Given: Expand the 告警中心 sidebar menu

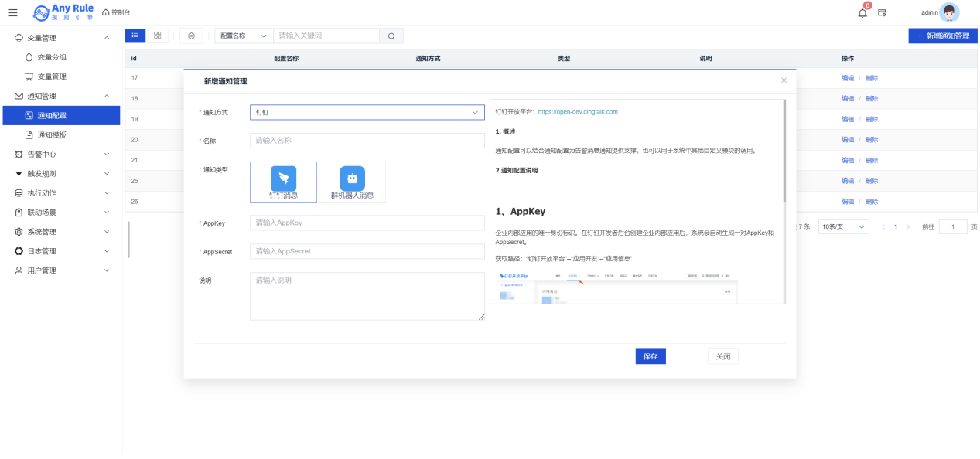Looking at the screenshot, I should (61, 155).
